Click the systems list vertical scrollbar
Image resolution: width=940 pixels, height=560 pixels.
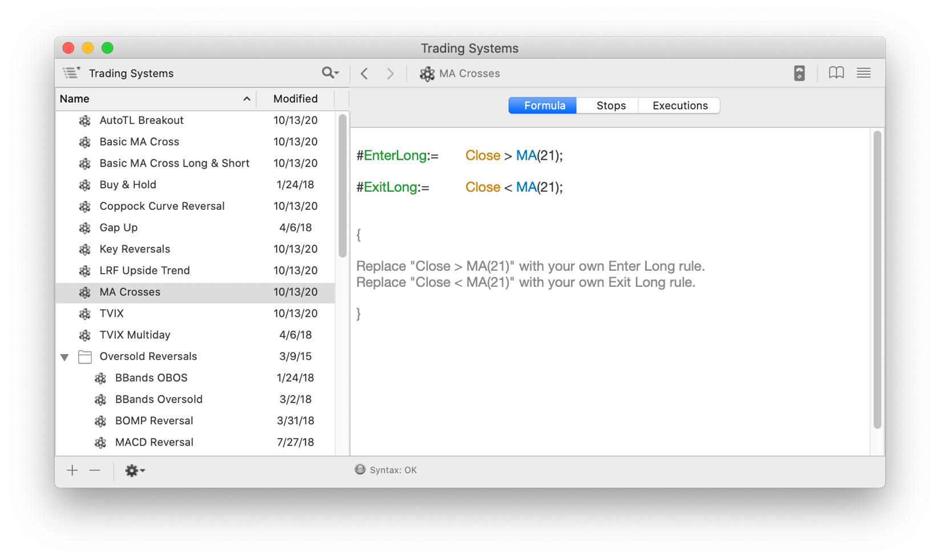(342, 186)
